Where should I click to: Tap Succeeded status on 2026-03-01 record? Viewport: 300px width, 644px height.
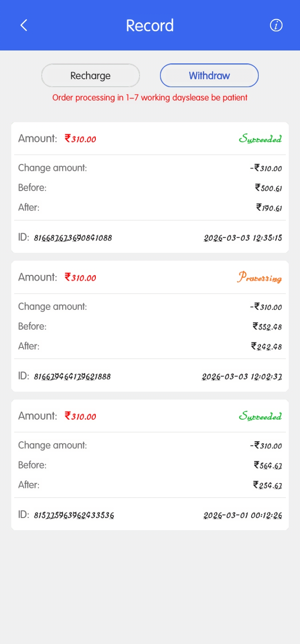[x=260, y=416]
